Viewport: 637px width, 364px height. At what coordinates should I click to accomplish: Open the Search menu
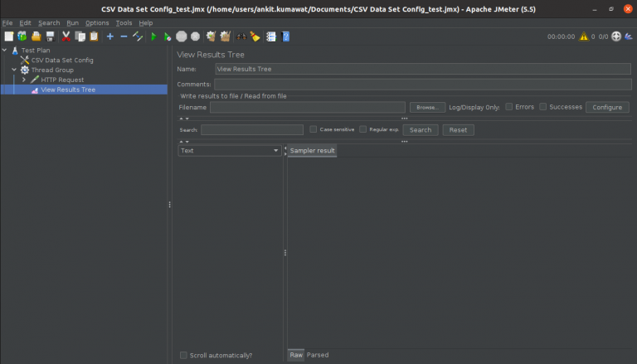pos(49,22)
